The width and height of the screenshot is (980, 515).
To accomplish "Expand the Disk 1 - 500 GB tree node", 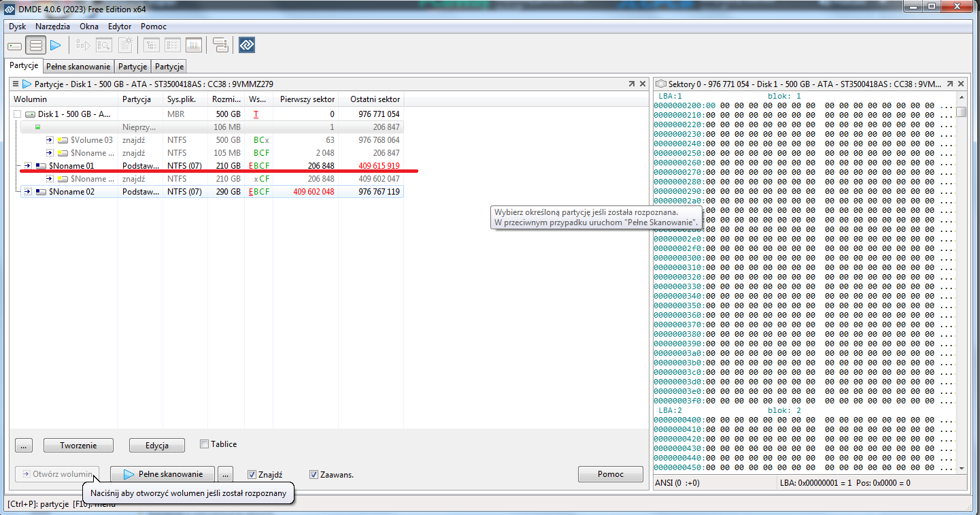I will pos(18,114).
